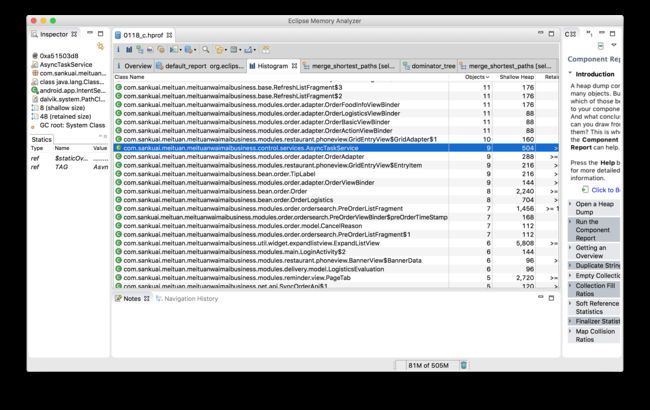
Task: Open the dominator tree toolbar icon
Action: (x=140, y=50)
